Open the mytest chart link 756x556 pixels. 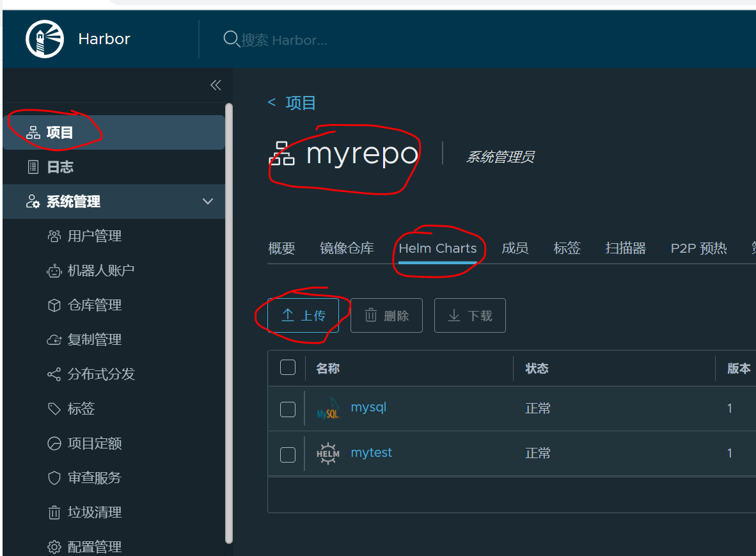(371, 452)
